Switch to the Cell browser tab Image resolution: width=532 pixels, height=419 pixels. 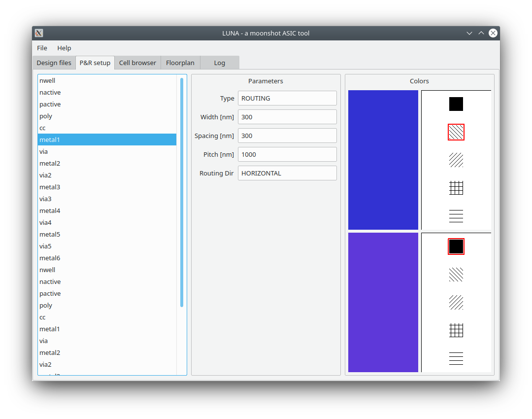pyautogui.click(x=137, y=63)
